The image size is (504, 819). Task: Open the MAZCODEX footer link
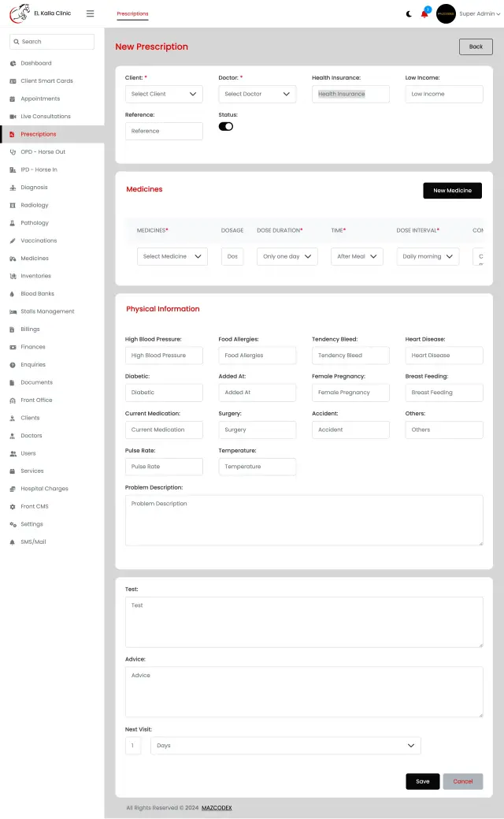click(x=217, y=807)
